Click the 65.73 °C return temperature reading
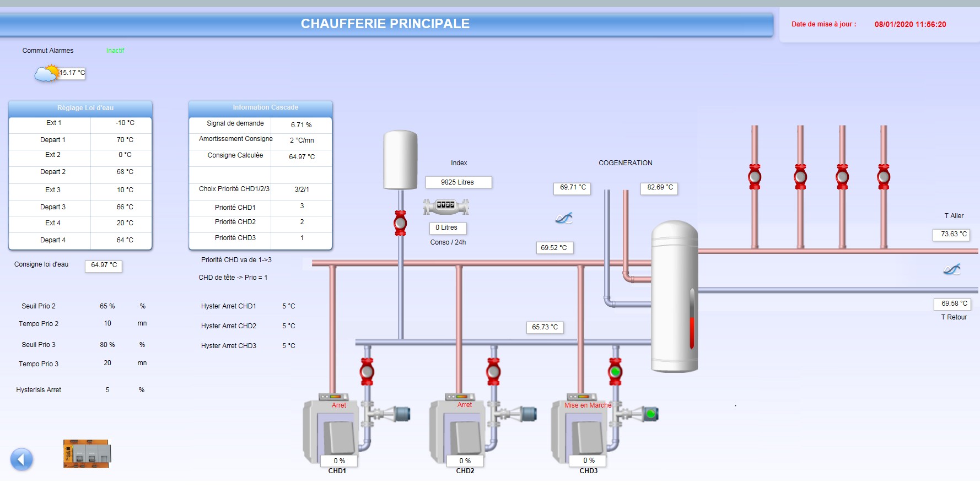 [545, 327]
